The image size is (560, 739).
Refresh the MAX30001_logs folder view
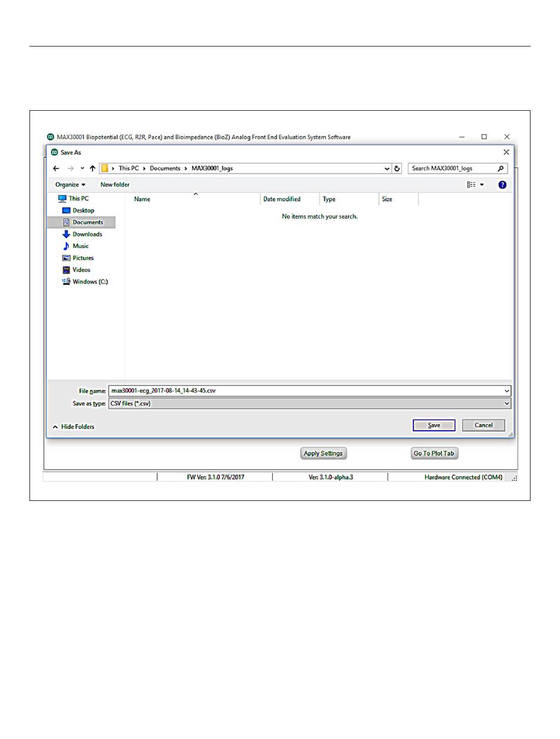point(397,169)
